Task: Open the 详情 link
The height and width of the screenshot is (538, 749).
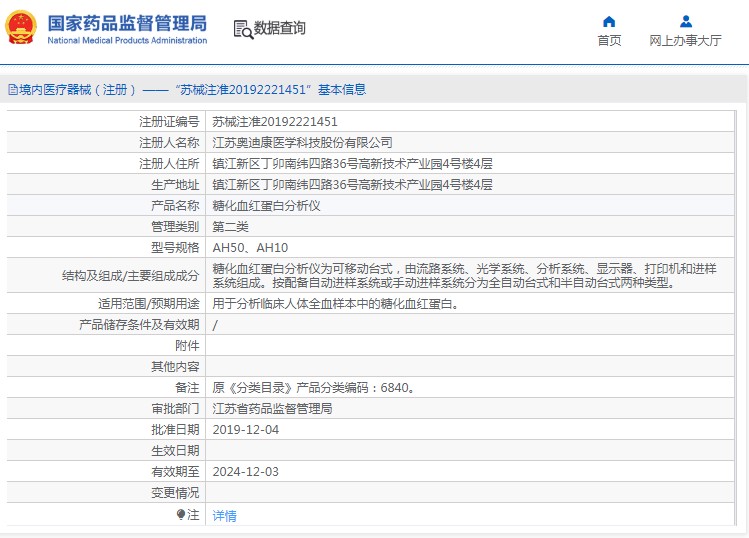Action: [225, 516]
